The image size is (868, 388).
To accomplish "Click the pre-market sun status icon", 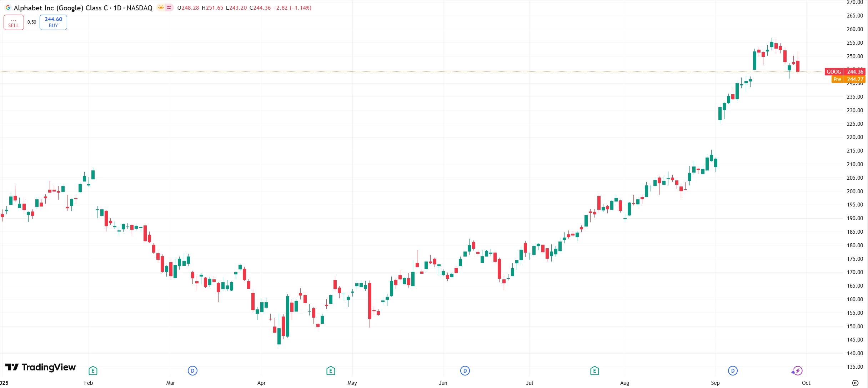I will pos(161,8).
